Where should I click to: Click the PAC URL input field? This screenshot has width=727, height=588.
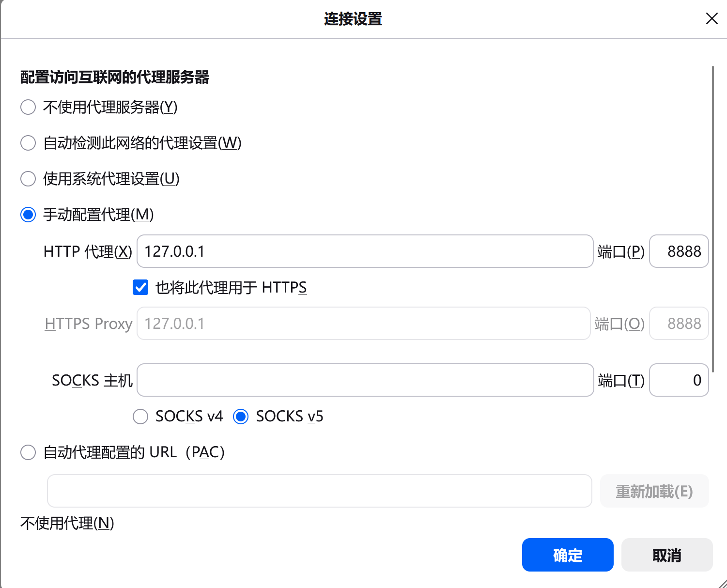point(319,491)
